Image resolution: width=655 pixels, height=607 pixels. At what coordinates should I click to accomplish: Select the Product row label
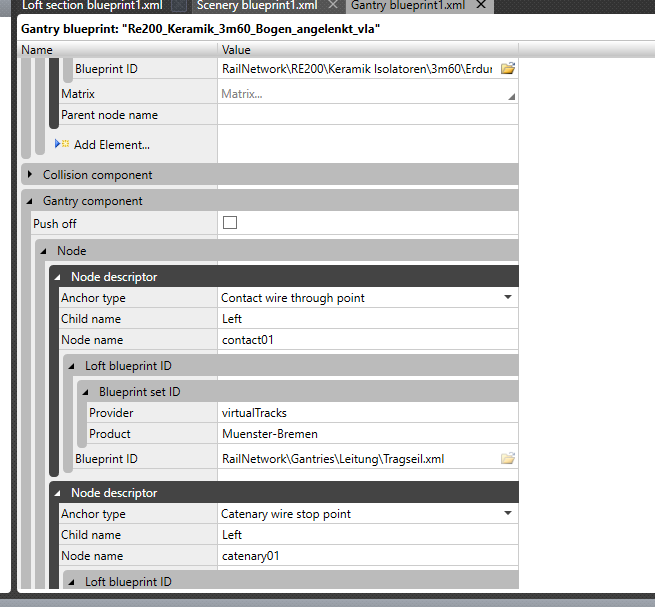point(109,434)
